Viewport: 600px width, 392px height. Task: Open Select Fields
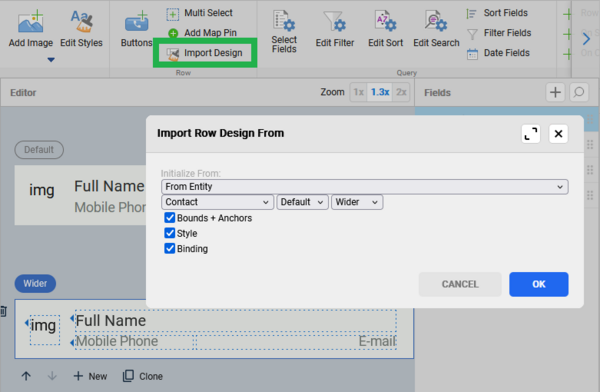[284, 31]
